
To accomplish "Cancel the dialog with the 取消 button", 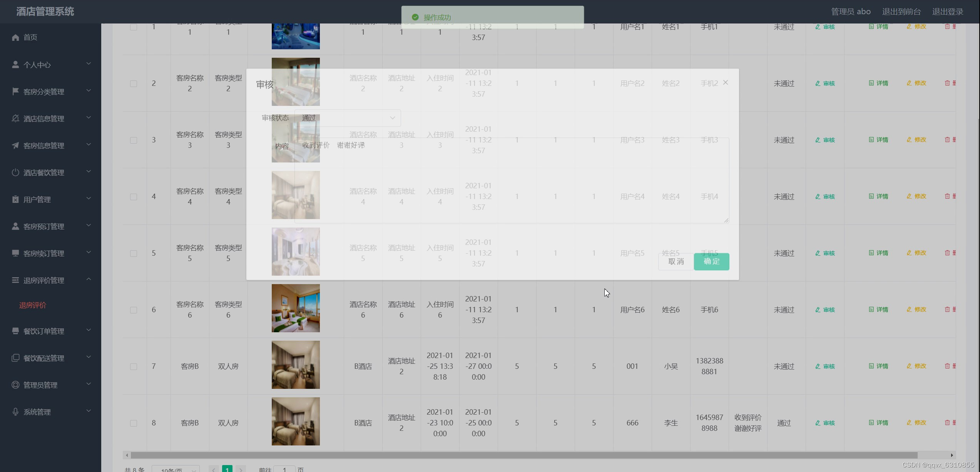I will 676,261.
